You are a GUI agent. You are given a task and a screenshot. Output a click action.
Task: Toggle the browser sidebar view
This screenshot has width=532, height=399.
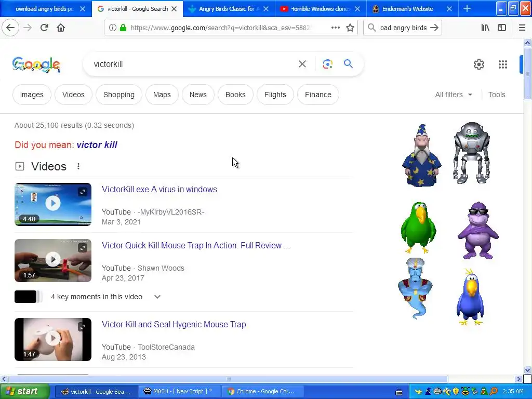[502, 28]
